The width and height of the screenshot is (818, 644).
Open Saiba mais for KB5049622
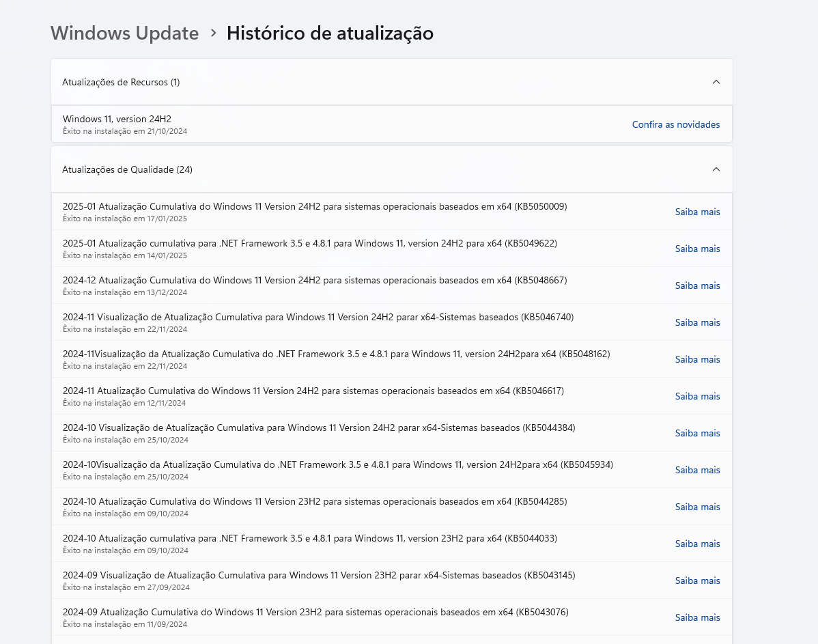click(x=697, y=249)
